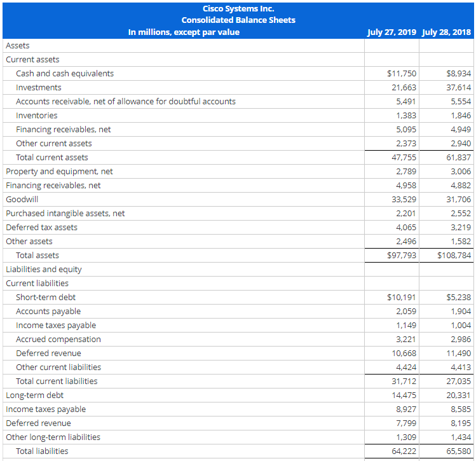Click Investments 2018 value 37,614
Viewport: 476px width, 461px height.
(458, 88)
